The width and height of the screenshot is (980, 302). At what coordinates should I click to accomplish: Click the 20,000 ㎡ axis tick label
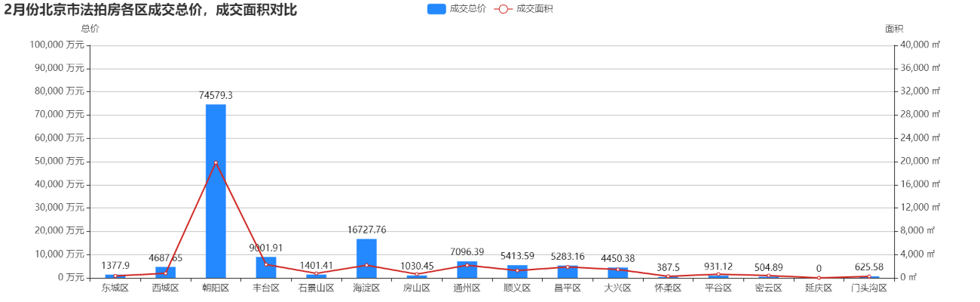click(x=919, y=162)
